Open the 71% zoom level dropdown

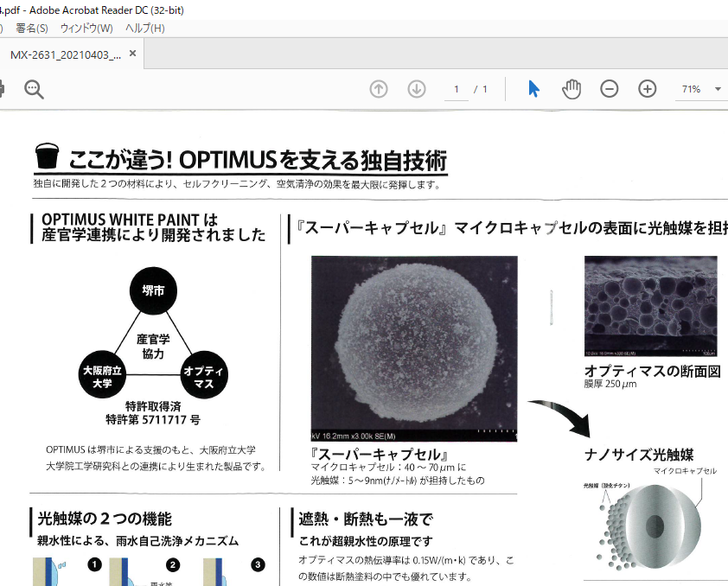[718, 89]
